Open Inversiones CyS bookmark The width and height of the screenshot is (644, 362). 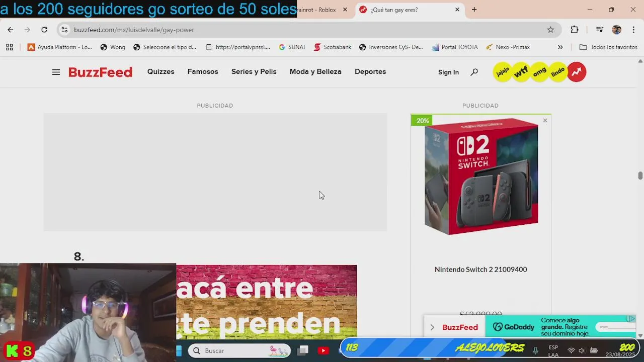point(391,47)
